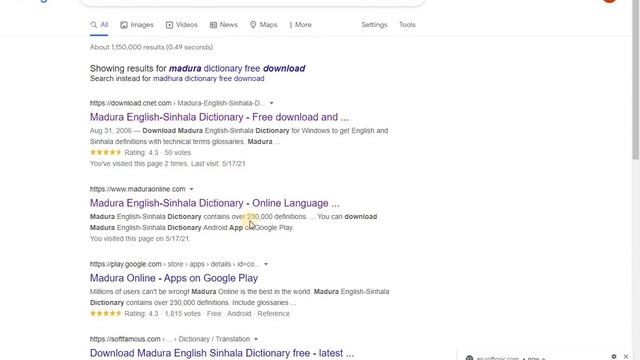The height and width of the screenshot is (360, 640).
Task: Click the notification popup gear icon
Action: [x=613, y=356]
